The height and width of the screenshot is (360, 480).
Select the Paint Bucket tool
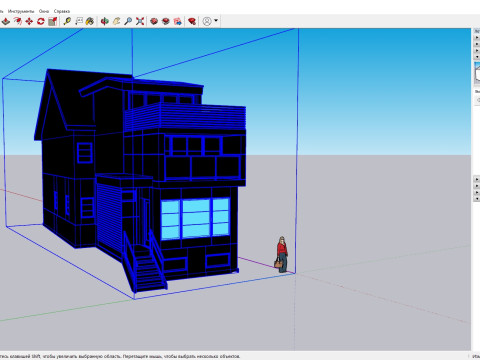[x=90, y=22]
